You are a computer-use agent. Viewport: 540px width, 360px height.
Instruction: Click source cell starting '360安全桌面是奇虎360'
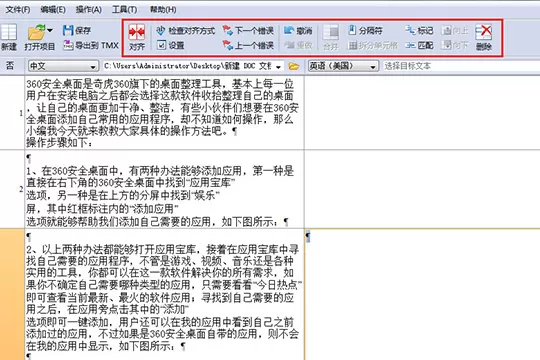pyautogui.click(x=164, y=113)
